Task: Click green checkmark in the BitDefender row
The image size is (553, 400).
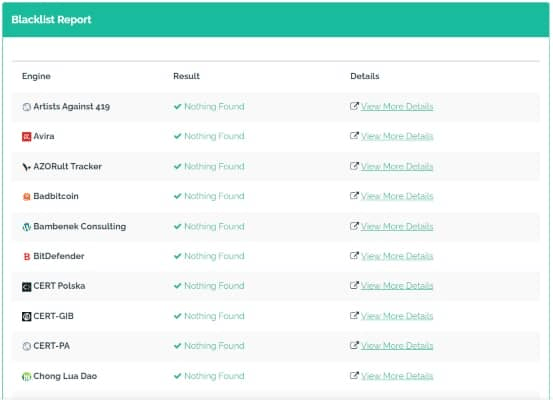Action: pos(178,256)
